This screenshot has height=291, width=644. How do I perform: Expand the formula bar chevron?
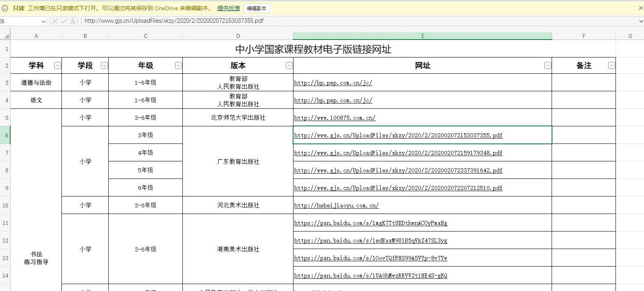[641, 21]
